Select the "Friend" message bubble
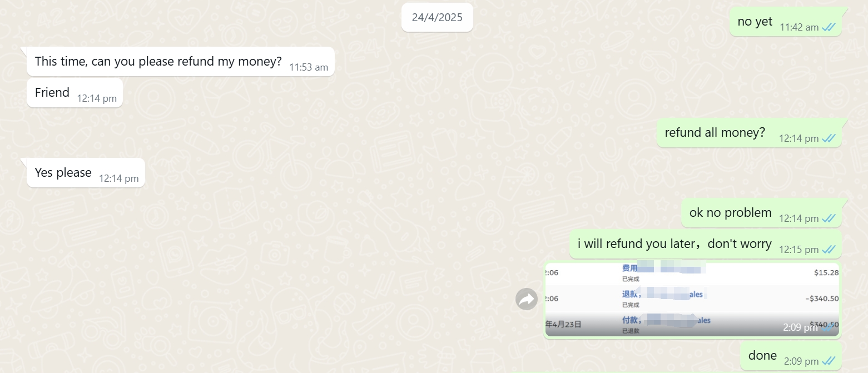The image size is (868, 373). pos(75,92)
